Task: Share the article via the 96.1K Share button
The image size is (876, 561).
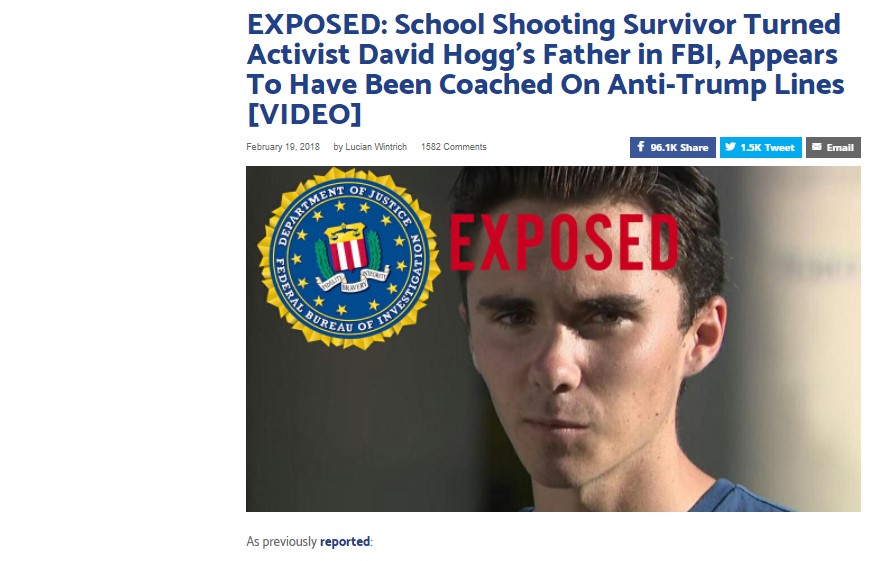Action: point(673,148)
